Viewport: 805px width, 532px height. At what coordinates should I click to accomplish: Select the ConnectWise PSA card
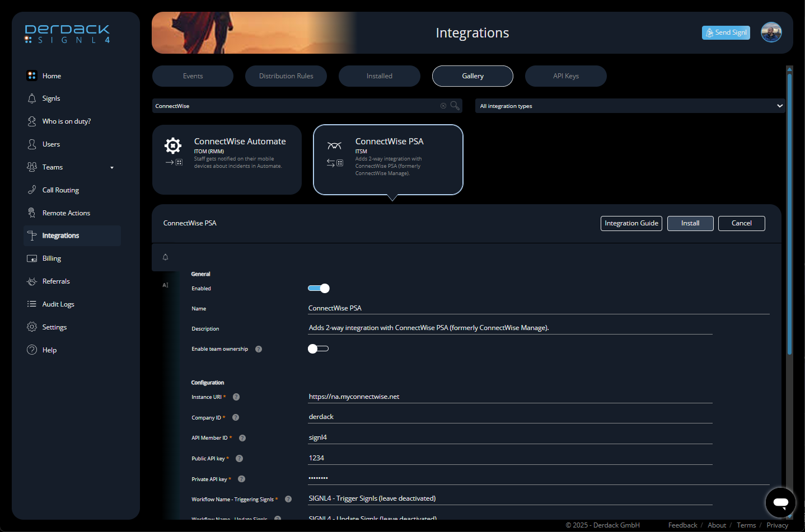pyautogui.click(x=388, y=159)
